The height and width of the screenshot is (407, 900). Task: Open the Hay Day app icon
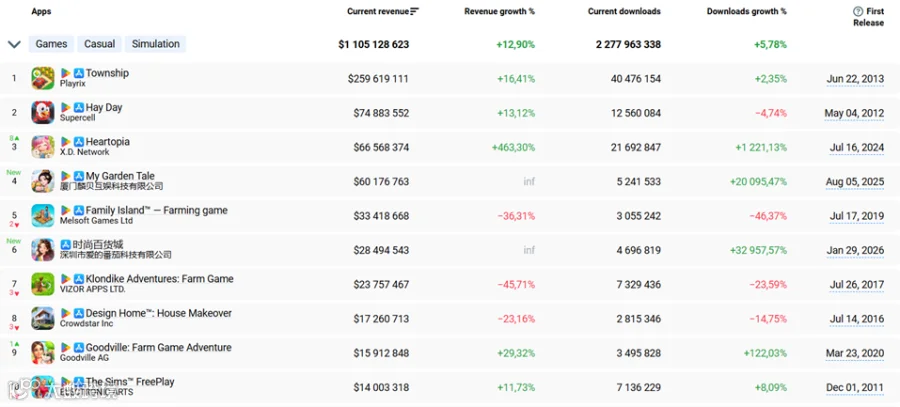coord(43,113)
